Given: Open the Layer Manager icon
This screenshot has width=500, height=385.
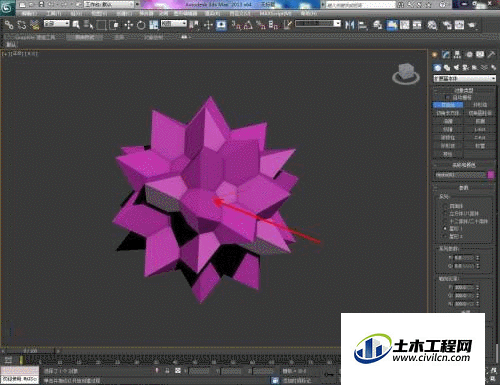Looking at the screenshot, I should tap(378, 25).
